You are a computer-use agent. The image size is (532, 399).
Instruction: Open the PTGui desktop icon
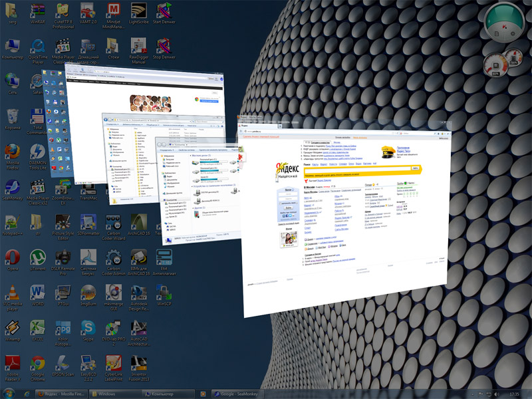point(63,295)
